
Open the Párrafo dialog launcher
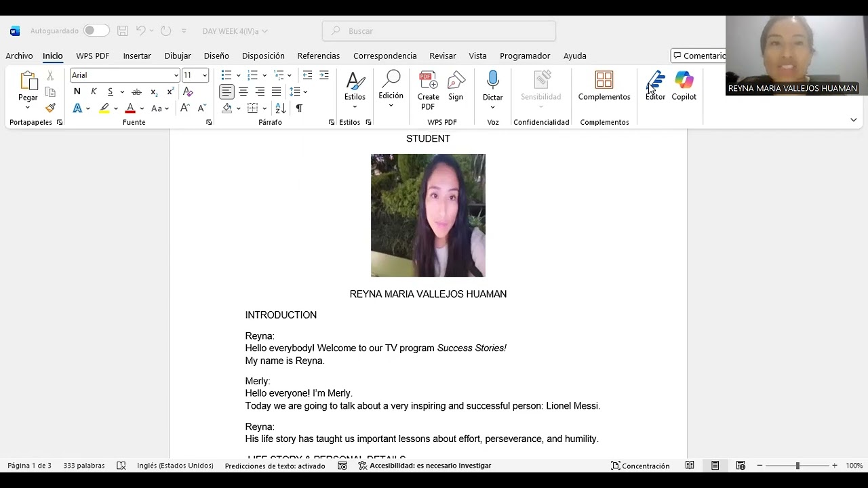(332, 123)
